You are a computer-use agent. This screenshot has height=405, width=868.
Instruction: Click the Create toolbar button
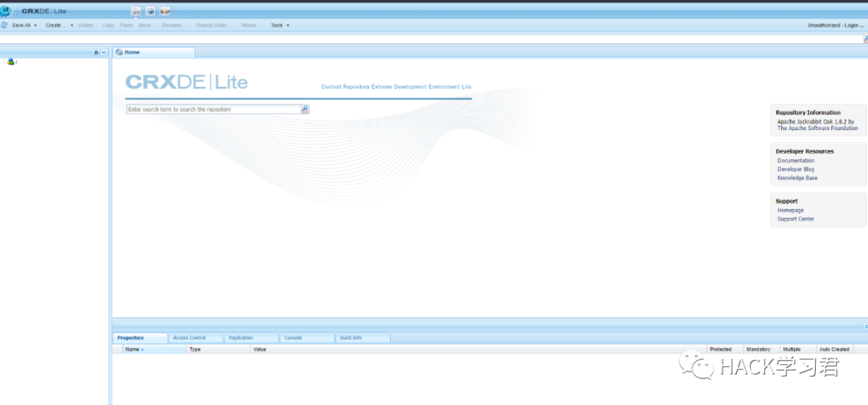click(x=56, y=26)
